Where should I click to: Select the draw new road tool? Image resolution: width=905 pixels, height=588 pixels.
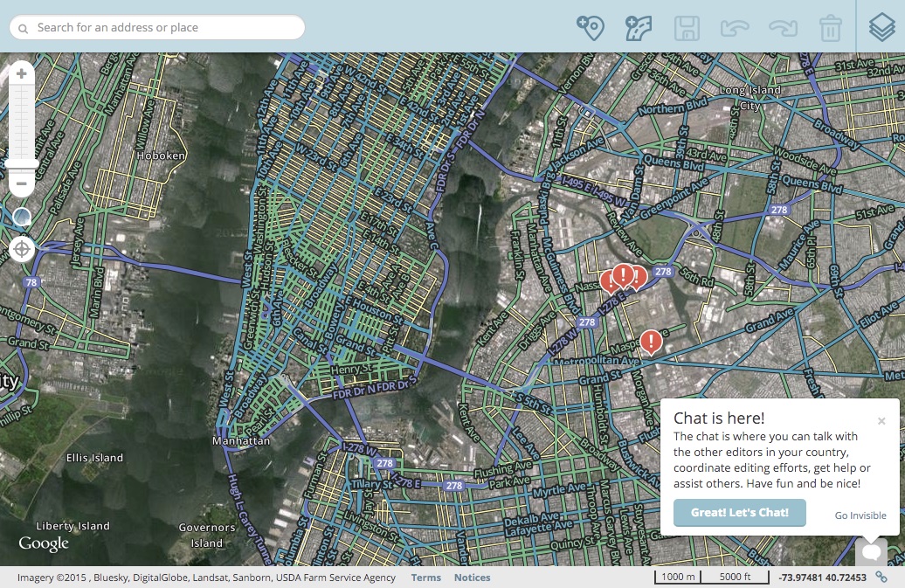click(x=639, y=27)
